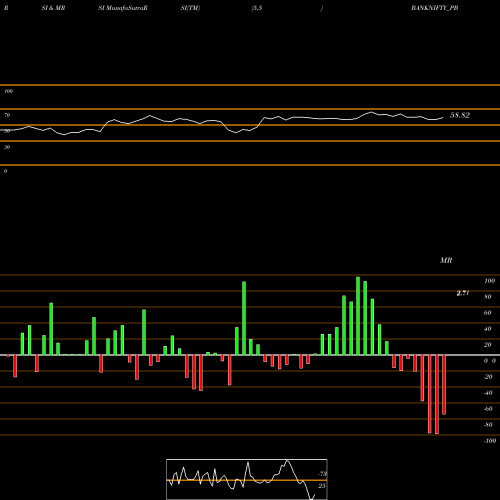
Task: Click the BANKNIFTY_PB symbol label
Action: 434,8
